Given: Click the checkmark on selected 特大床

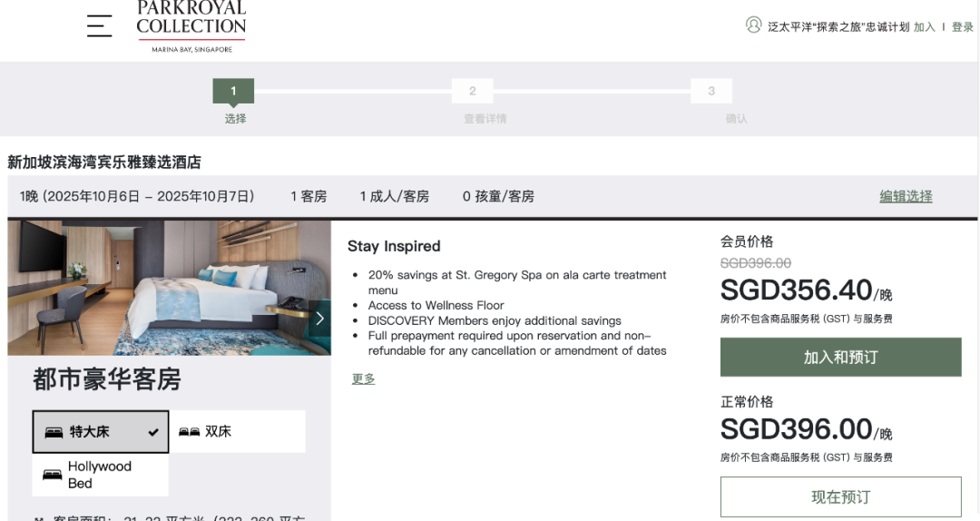Looking at the screenshot, I should pos(153,432).
